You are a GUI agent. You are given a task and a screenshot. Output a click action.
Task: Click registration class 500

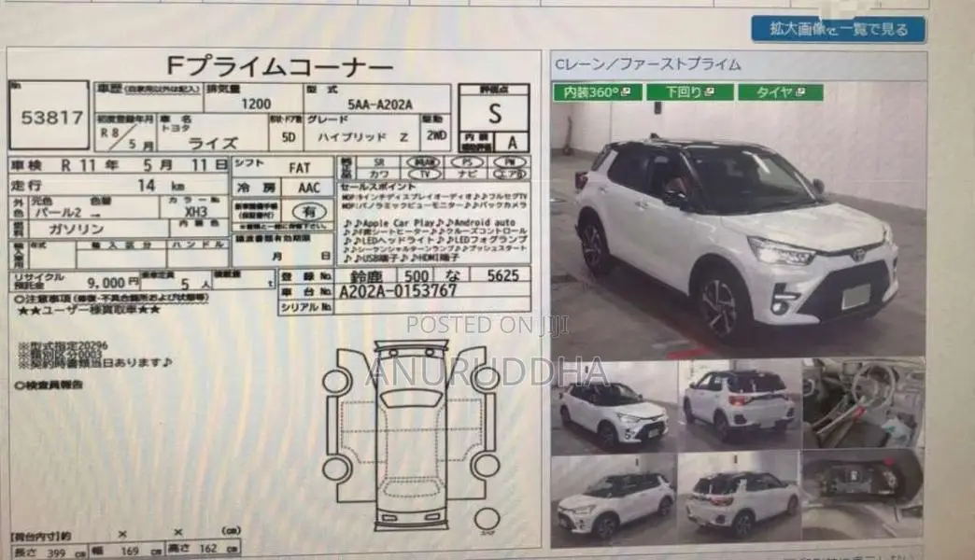416,275
